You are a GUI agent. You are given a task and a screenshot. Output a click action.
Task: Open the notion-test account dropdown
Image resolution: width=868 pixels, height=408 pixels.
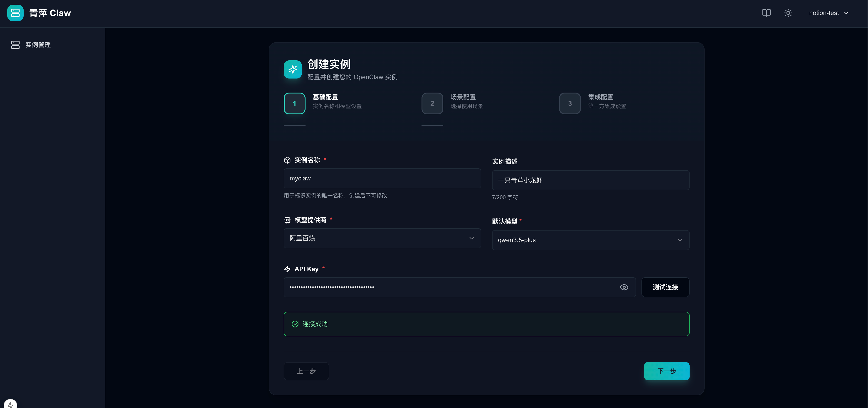[x=828, y=13]
